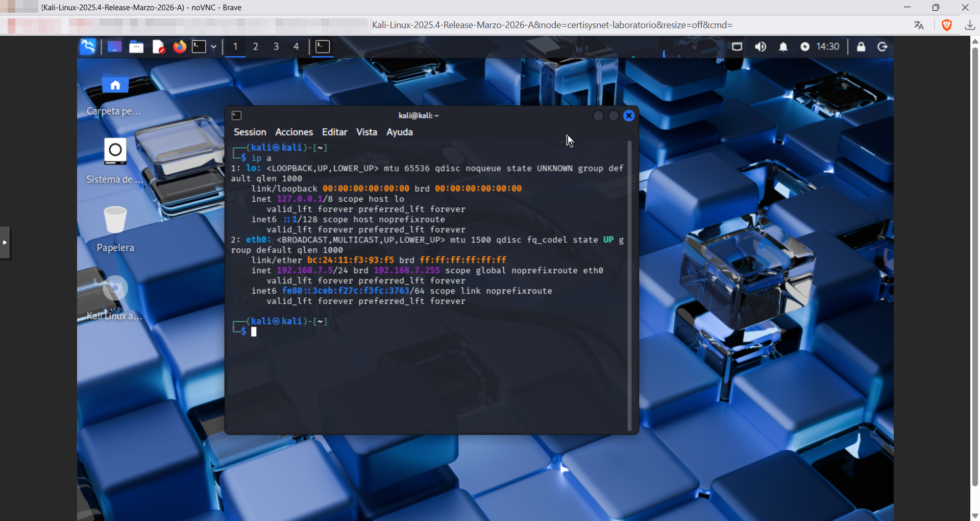Switch to workspace 4

click(296, 46)
